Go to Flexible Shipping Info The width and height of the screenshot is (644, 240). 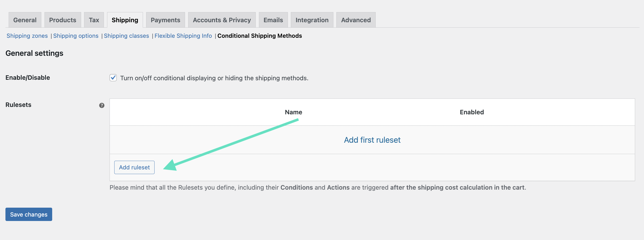[183, 36]
